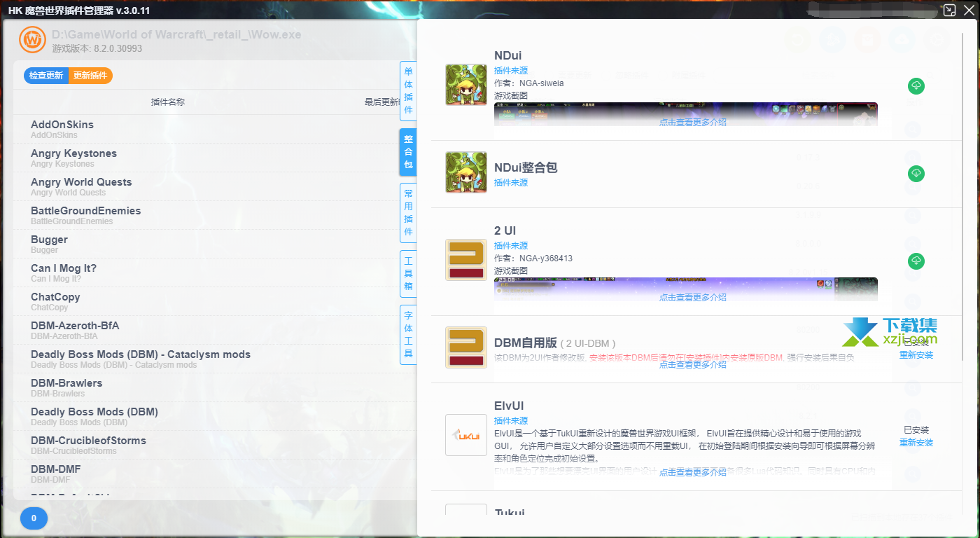
Task: Switch to 单体插件 tab
Action: tap(408, 91)
